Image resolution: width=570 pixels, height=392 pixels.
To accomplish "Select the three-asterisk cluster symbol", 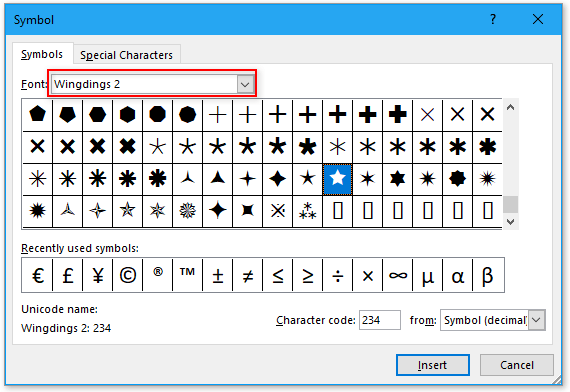I will 308,211.
